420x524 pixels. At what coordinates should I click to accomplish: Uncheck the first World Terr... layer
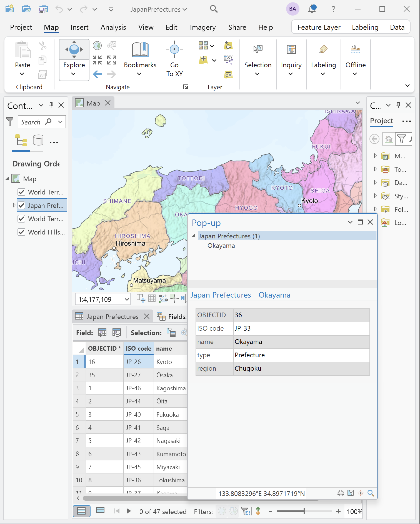point(21,192)
